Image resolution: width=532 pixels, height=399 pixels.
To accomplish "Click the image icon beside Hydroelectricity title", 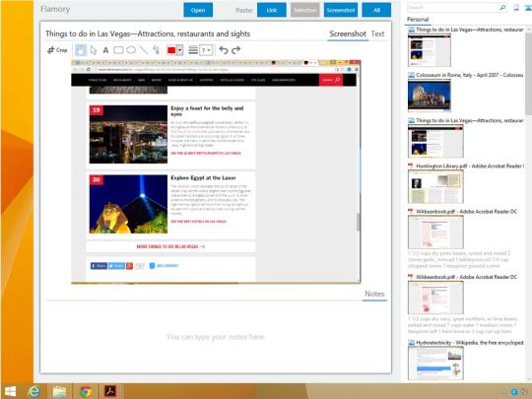I will click(x=411, y=343).
